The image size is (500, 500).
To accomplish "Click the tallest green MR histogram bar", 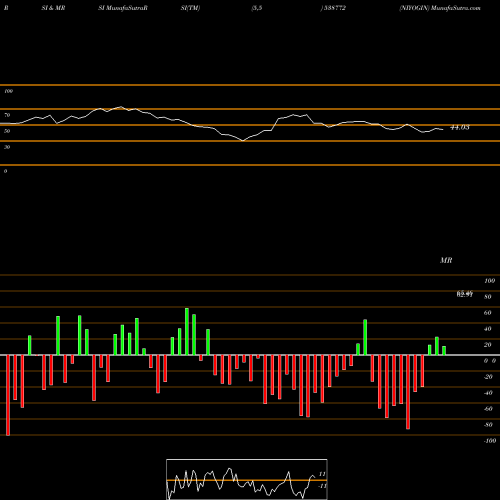I will 187,332.
